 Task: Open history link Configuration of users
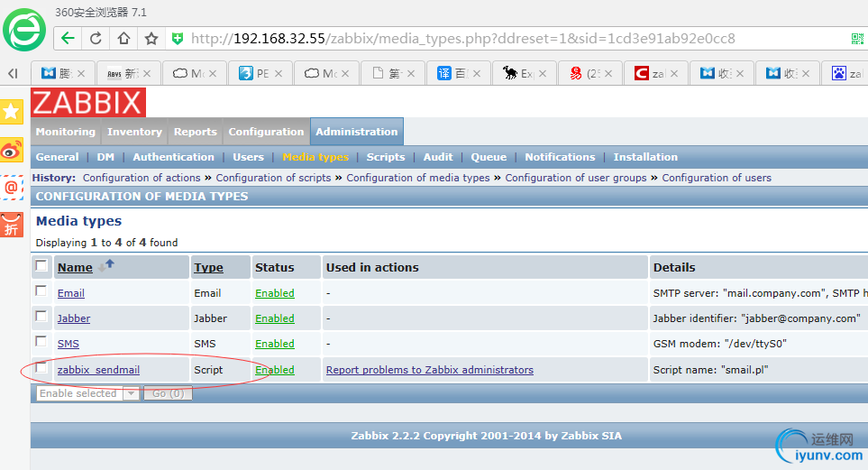point(717,178)
